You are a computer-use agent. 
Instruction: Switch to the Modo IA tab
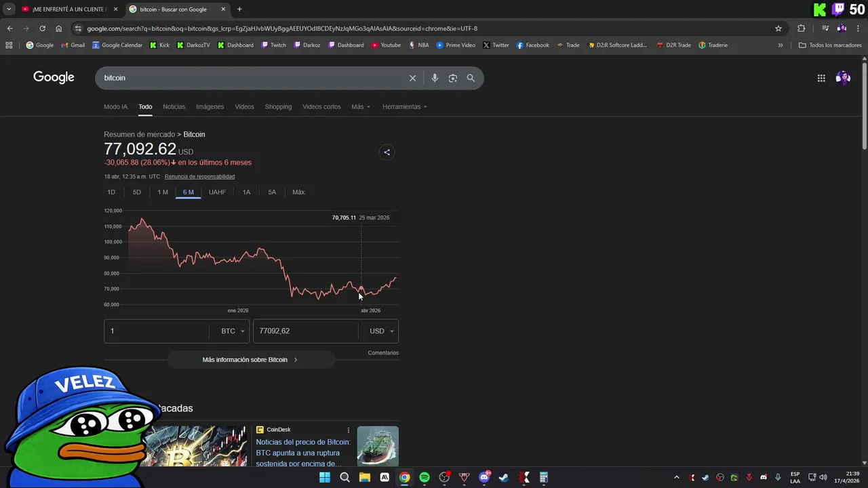(115, 106)
